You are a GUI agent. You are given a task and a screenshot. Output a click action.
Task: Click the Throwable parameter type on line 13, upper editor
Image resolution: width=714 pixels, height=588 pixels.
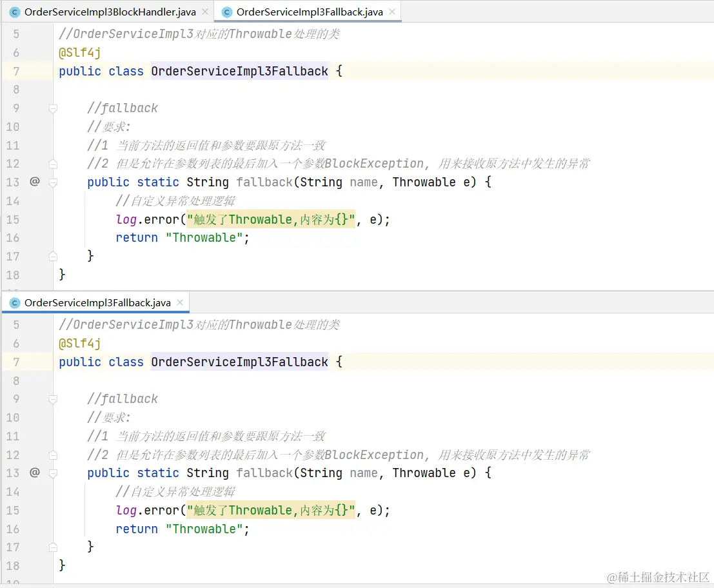(x=424, y=182)
